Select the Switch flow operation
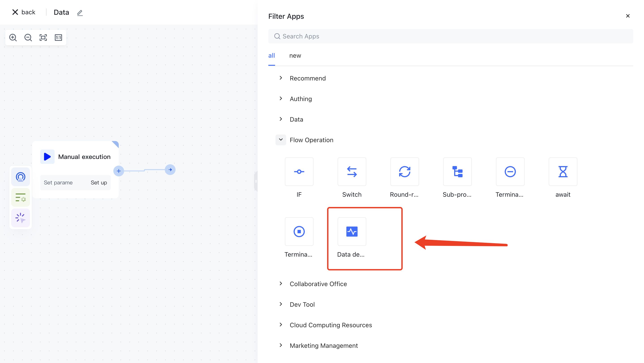The width and height of the screenshot is (644, 363). [352, 172]
